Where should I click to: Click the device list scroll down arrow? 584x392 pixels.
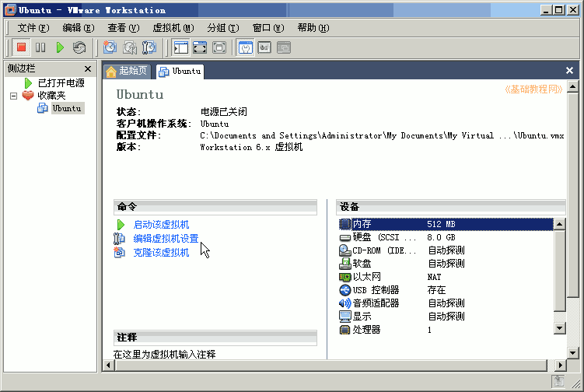click(560, 328)
